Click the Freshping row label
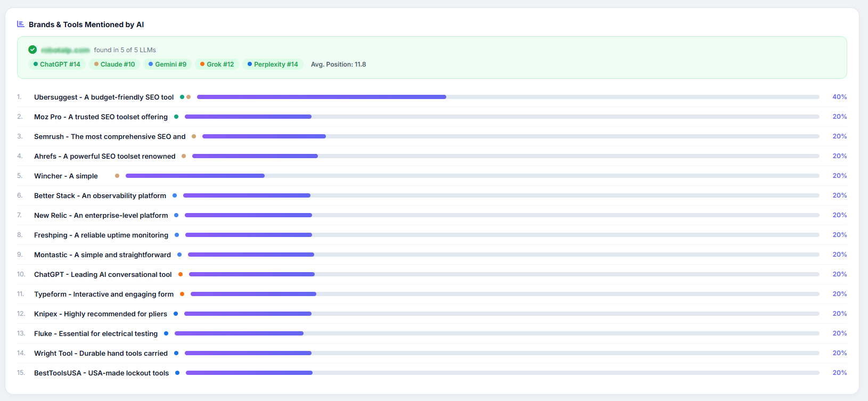This screenshot has width=868, height=401. click(101, 235)
